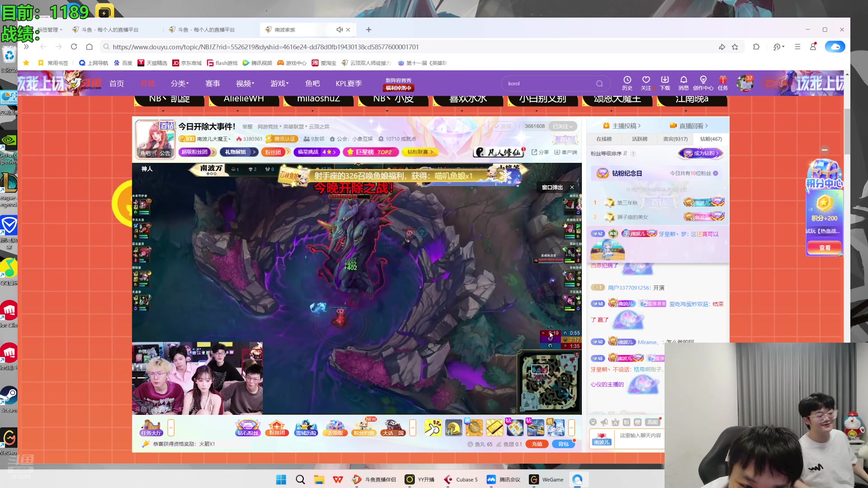Image resolution: width=868 pixels, height=488 pixels.
Task: Click the megaphone icon in chat toolbar
Action: [604, 422]
